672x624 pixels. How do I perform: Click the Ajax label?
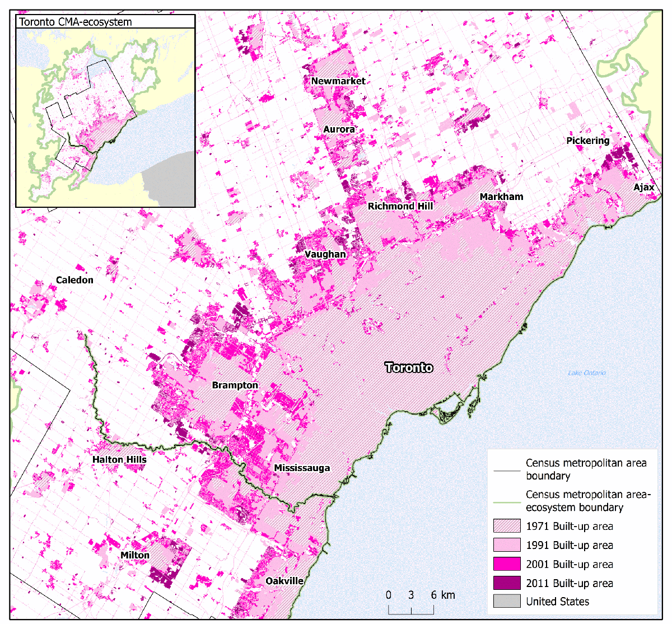coord(644,187)
